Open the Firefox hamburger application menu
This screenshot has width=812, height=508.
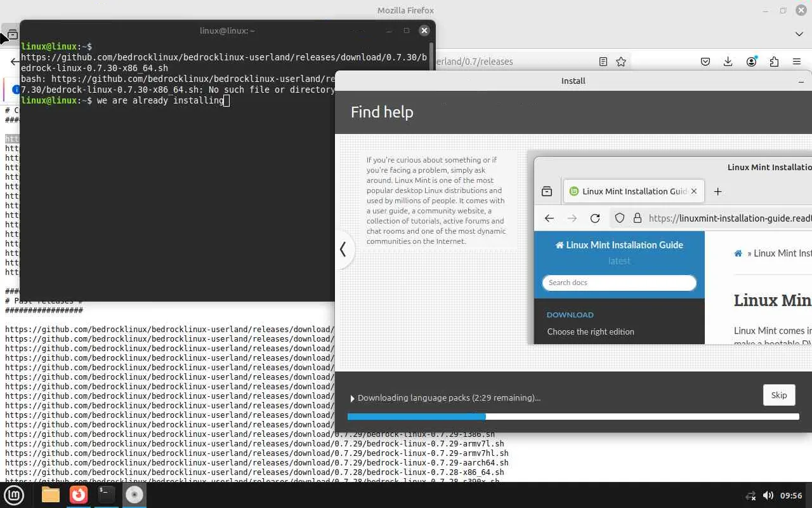click(797, 62)
